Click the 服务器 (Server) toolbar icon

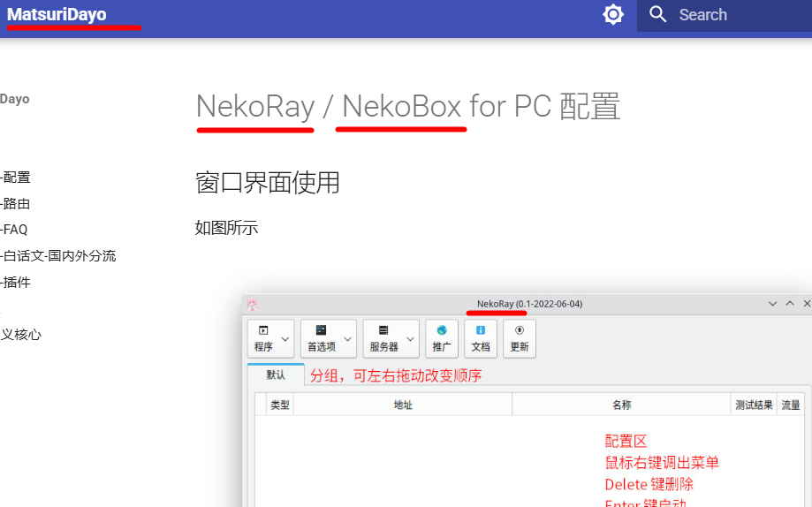pos(383,338)
